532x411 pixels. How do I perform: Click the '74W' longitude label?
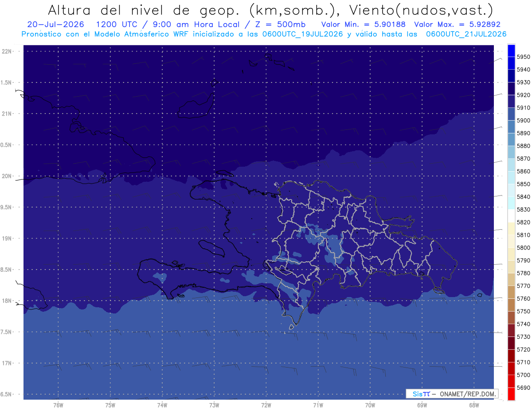[x=162, y=405]
